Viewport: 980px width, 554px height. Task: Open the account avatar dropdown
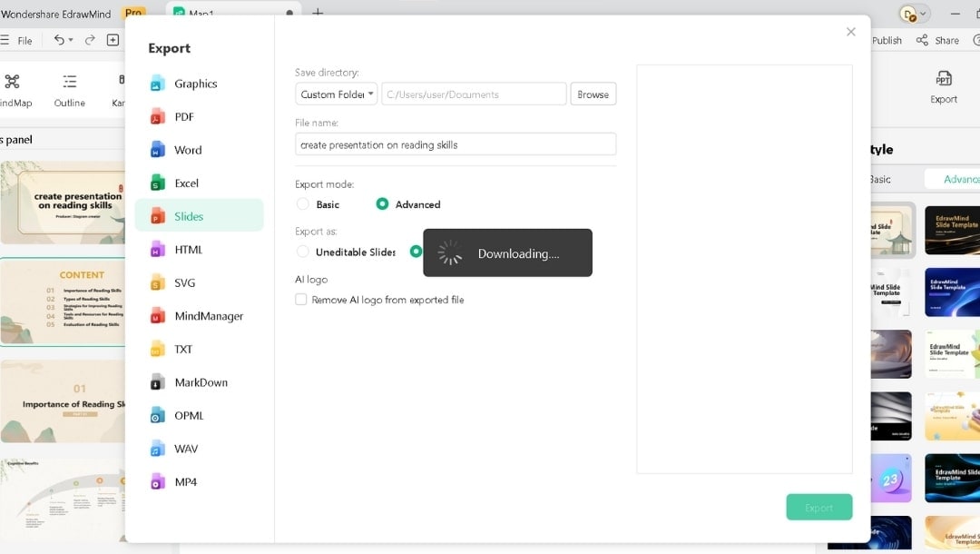[x=912, y=14]
